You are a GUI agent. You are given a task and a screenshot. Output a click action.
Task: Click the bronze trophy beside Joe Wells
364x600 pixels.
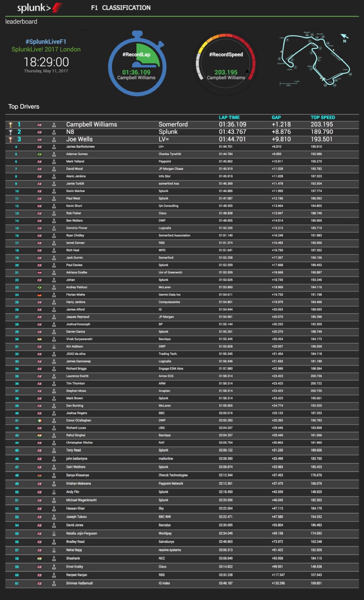click(10, 140)
